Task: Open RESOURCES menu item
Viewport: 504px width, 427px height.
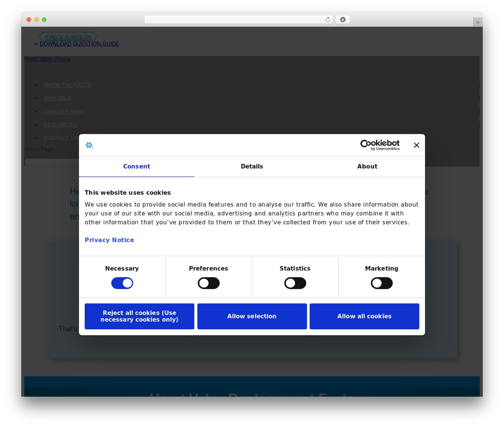Action: 60,125
